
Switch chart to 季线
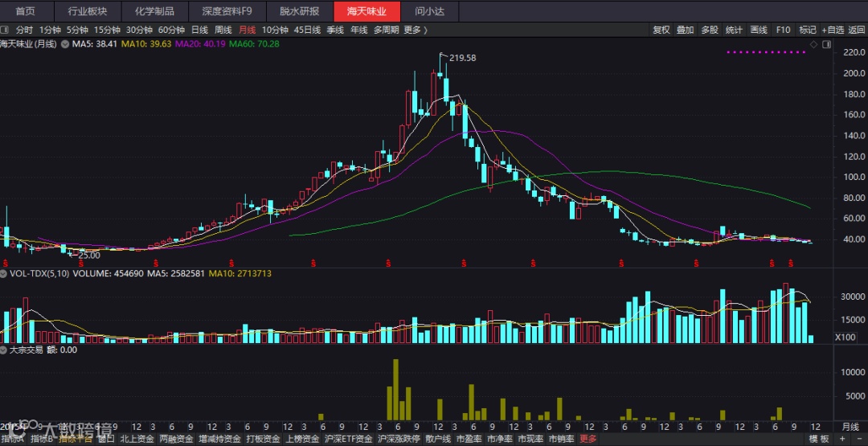(x=335, y=30)
